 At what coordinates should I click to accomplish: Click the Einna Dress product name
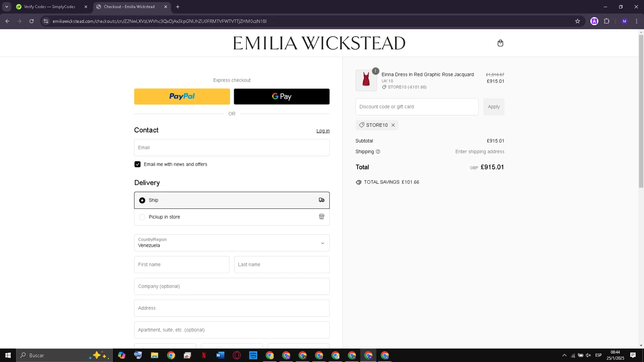[x=428, y=75]
